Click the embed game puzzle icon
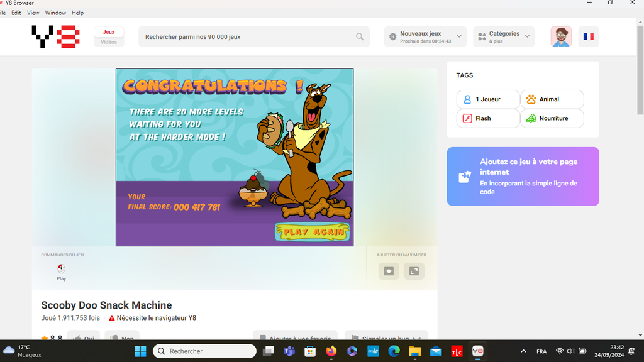Image resolution: width=644 pixels, height=362 pixels. click(x=465, y=177)
